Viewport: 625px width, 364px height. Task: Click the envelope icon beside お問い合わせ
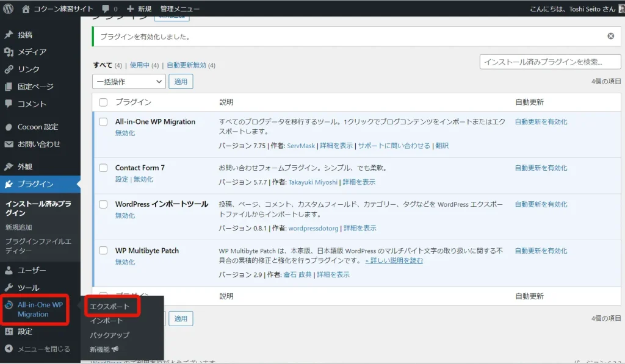[9, 144]
